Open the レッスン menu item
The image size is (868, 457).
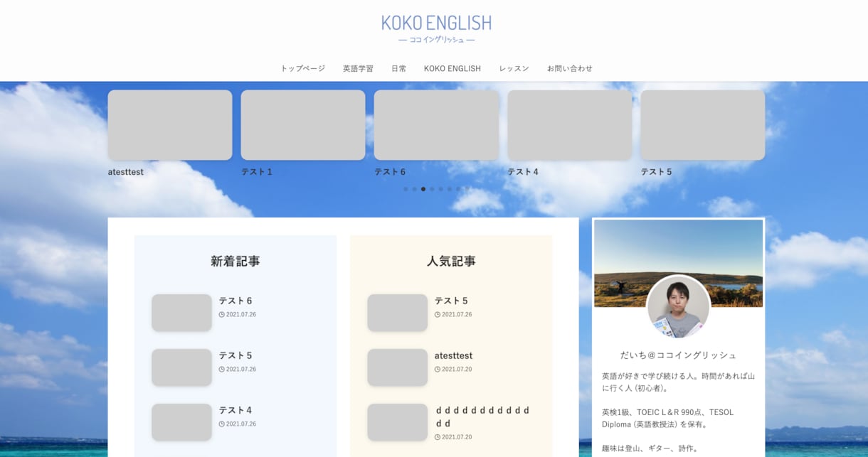tap(514, 68)
